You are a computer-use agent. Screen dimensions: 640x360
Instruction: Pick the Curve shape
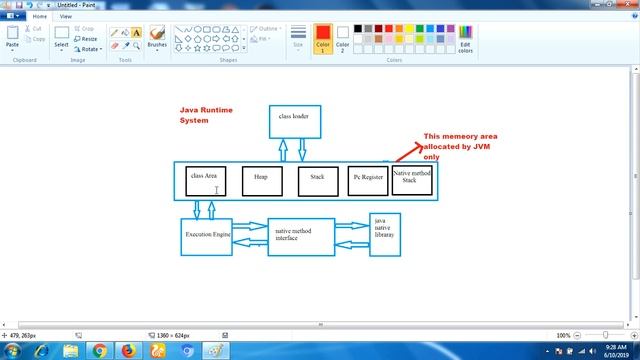tap(188, 29)
